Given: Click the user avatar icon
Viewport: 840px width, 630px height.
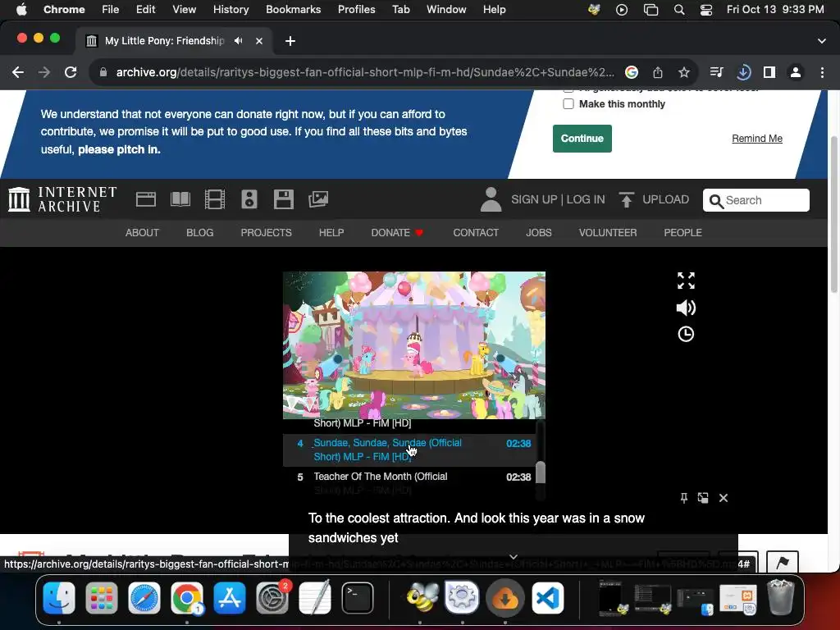Looking at the screenshot, I should coord(491,199).
